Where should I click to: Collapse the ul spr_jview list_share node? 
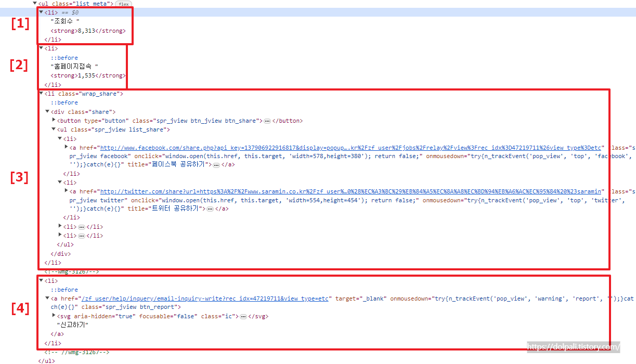pos(54,129)
